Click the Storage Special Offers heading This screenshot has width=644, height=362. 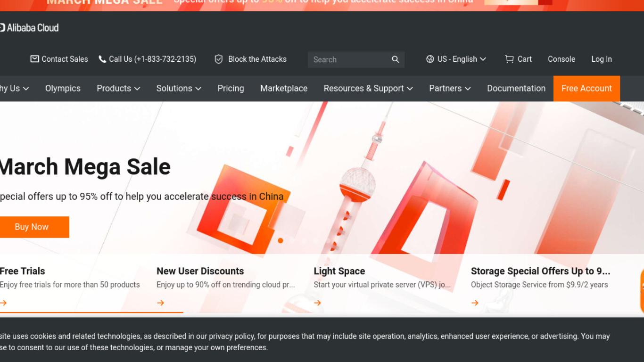(541, 271)
